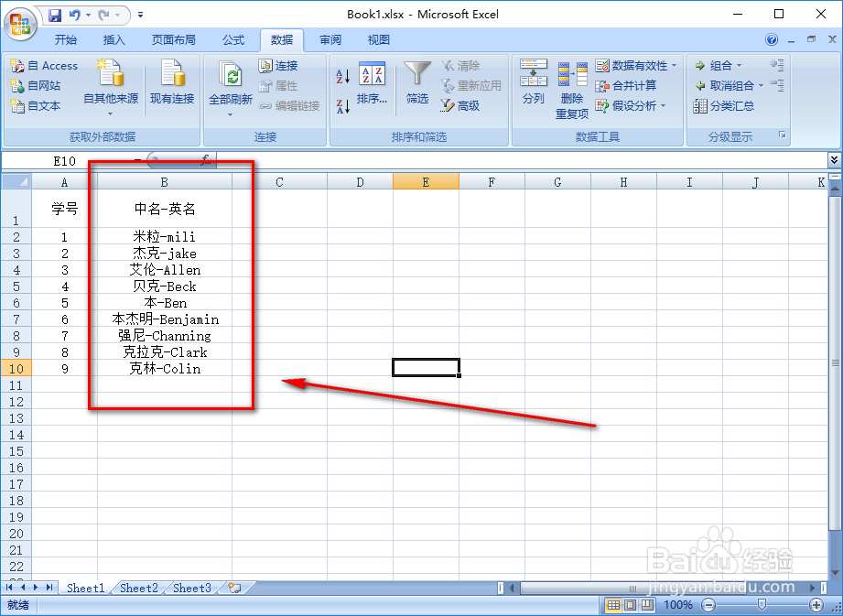This screenshot has height=616, width=843.
Task: Import data from Access (自 Access)
Action: coord(44,66)
